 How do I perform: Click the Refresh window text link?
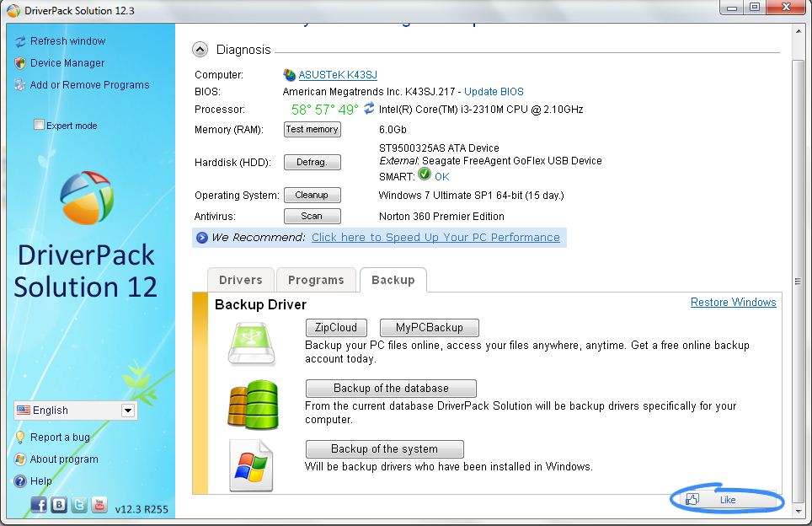pyautogui.click(x=68, y=41)
